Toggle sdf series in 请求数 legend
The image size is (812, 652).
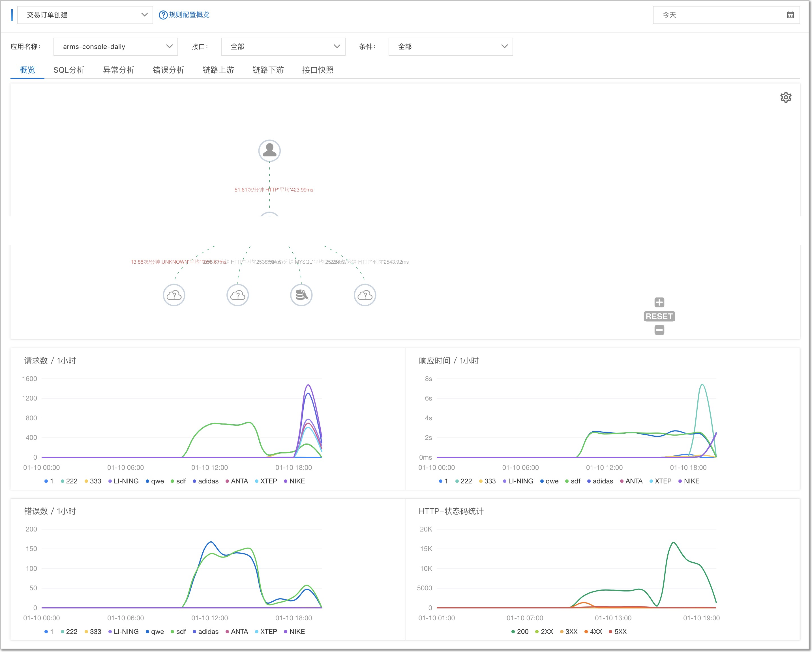tap(178, 481)
